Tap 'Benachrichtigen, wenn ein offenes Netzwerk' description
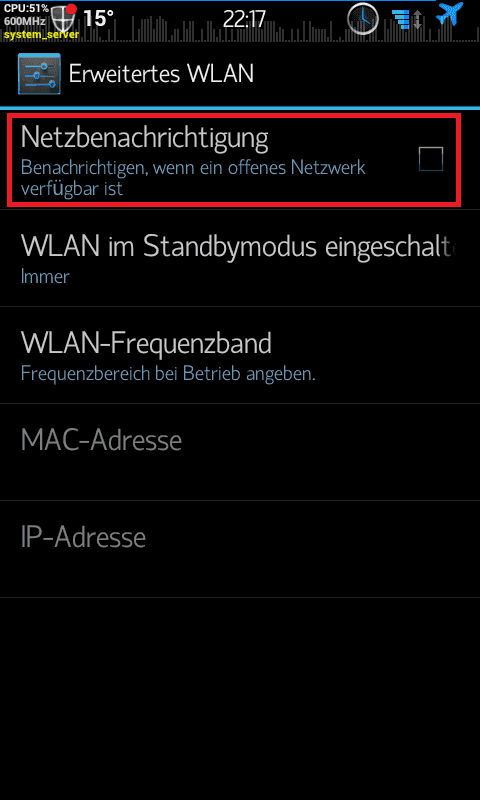Viewport: 480px width, 800px height. click(x=193, y=167)
